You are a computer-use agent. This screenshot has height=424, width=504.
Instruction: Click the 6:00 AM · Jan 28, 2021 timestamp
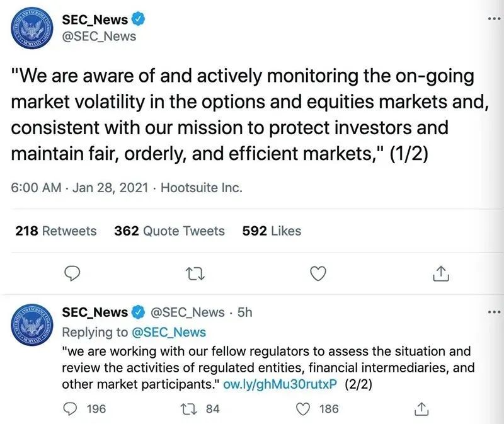pyautogui.click(x=79, y=188)
